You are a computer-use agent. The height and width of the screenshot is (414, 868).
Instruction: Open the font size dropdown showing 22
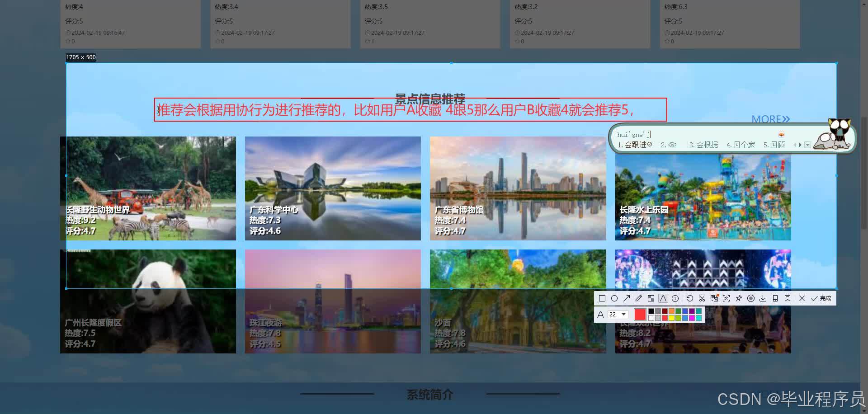[618, 315]
